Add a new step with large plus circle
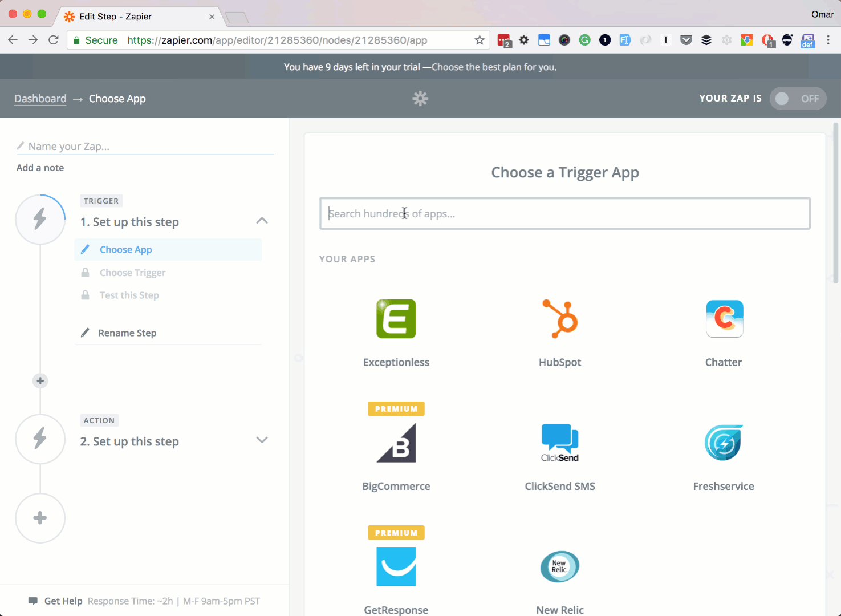Viewport: 841px width, 616px height. tap(40, 518)
